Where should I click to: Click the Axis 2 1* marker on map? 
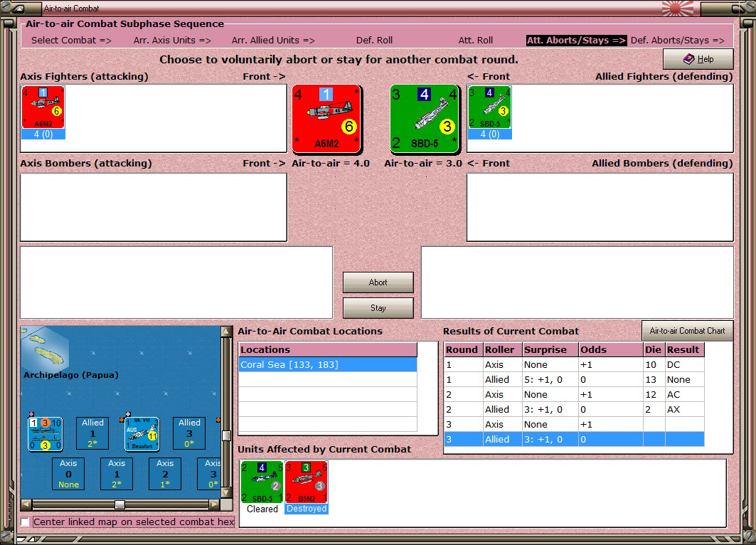165,474
